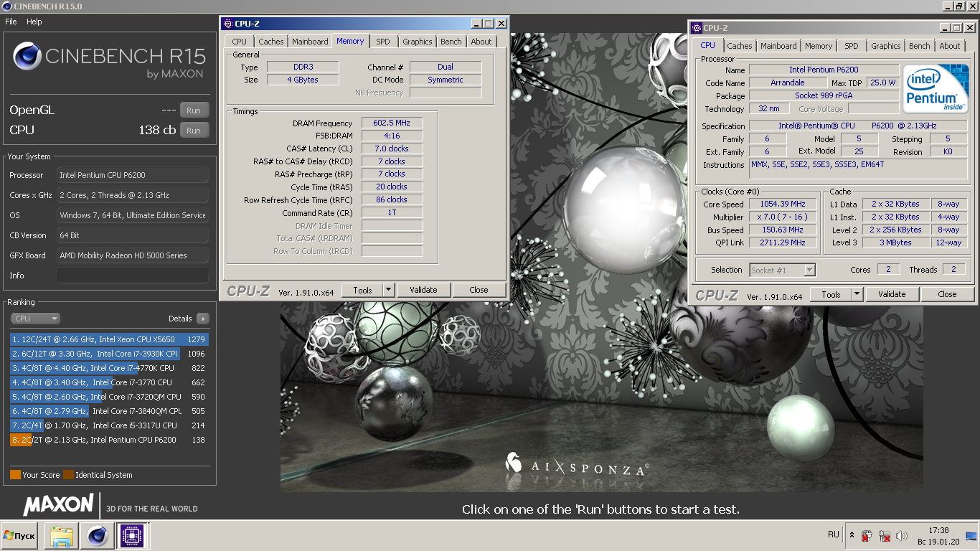Click the memory Type value DDR3
The width and height of the screenshot is (980, 551).
tap(303, 67)
